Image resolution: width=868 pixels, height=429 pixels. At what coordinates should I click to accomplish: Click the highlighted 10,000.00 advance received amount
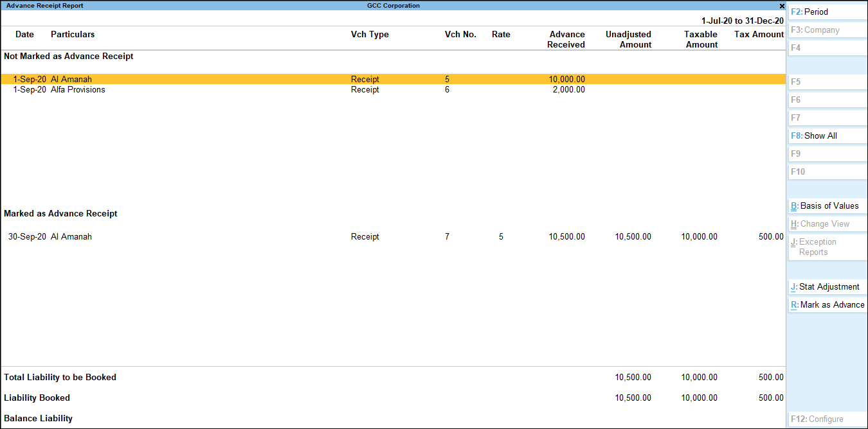click(567, 80)
